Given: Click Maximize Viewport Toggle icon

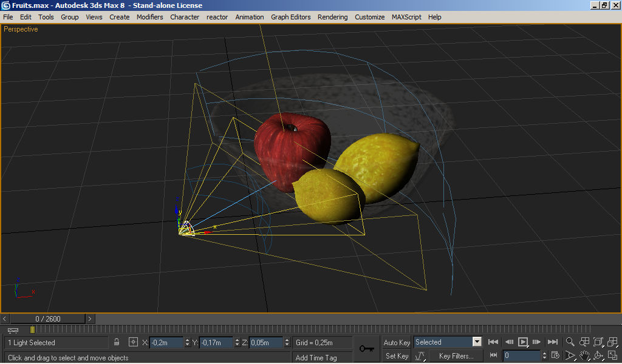Looking at the screenshot, I should pos(613,356).
